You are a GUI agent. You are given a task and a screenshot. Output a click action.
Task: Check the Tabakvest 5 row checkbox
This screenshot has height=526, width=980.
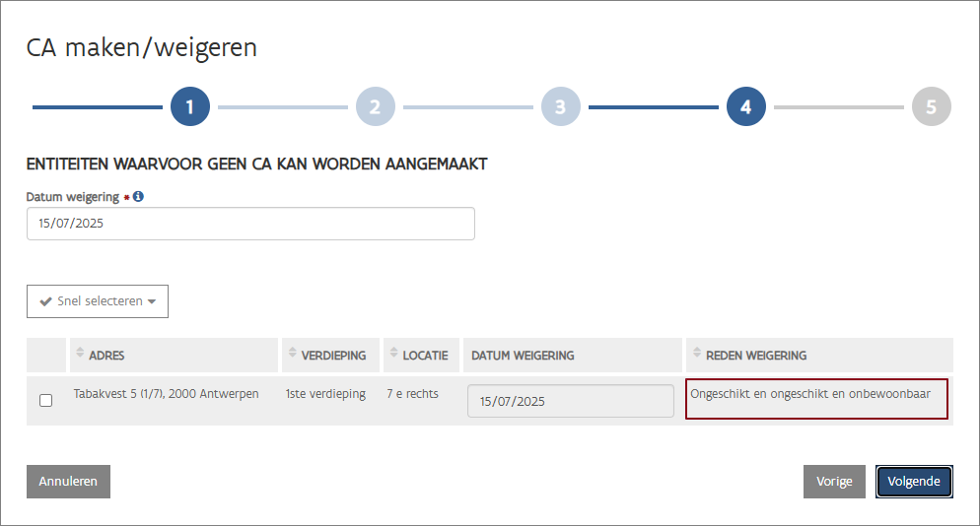tap(45, 401)
